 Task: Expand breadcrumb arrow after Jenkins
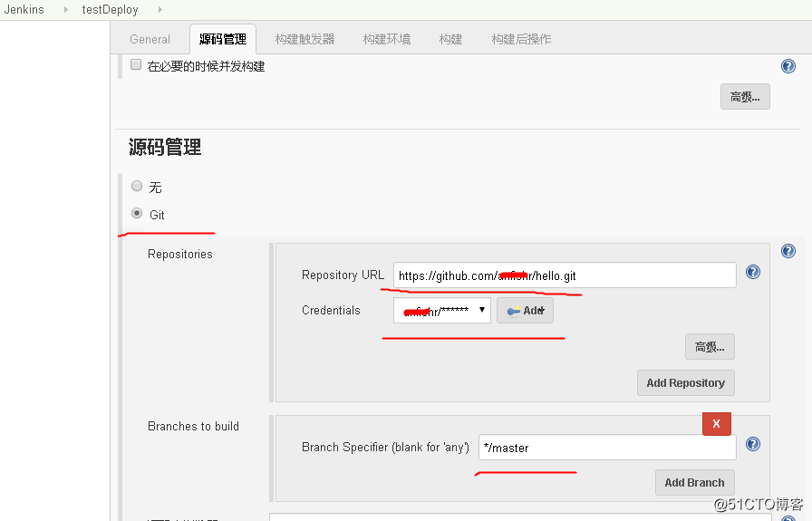(x=66, y=9)
